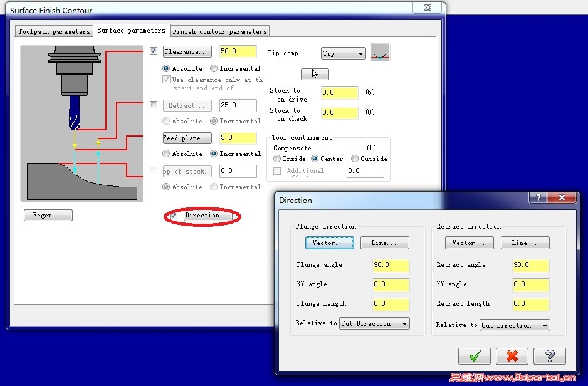This screenshot has height=386, width=588.
Task: Click the XY angle field under Retract direction
Action: pyautogui.click(x=530, y=284)
